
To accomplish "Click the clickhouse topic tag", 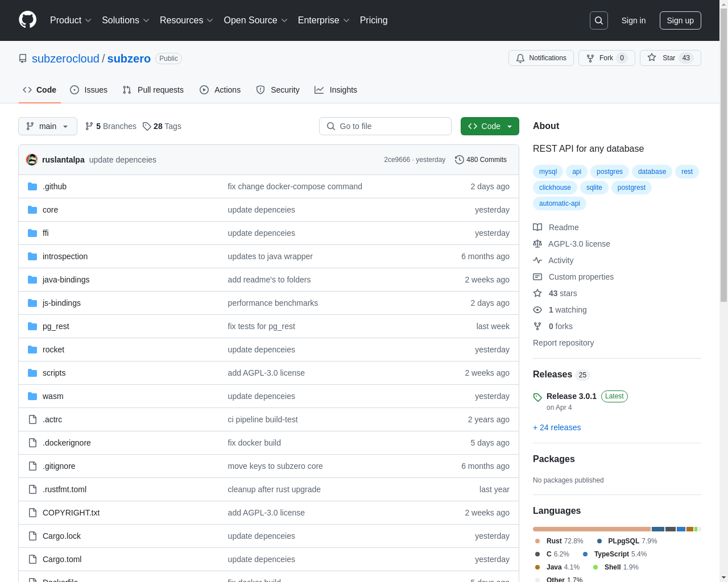I will (x=555, y=188).
